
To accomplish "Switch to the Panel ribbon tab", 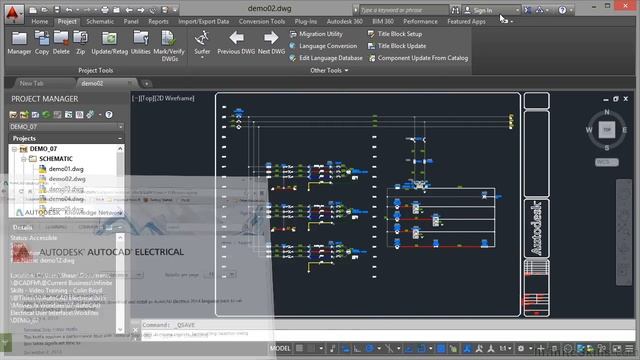I will click(x=131, y=21).
